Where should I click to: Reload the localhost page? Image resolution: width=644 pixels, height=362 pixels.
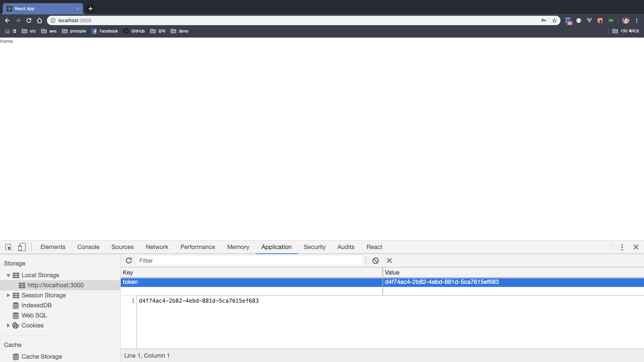[29, 20]
